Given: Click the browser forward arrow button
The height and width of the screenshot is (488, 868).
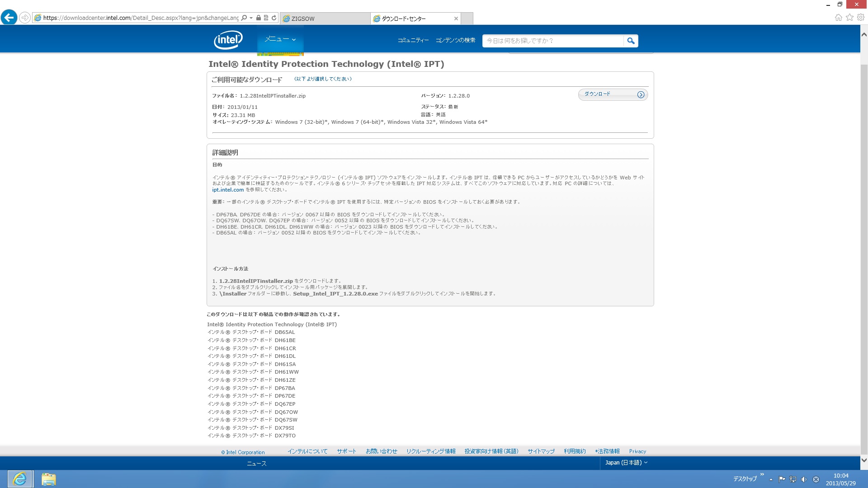Looking at the screenshot, I should coord(25,18).
